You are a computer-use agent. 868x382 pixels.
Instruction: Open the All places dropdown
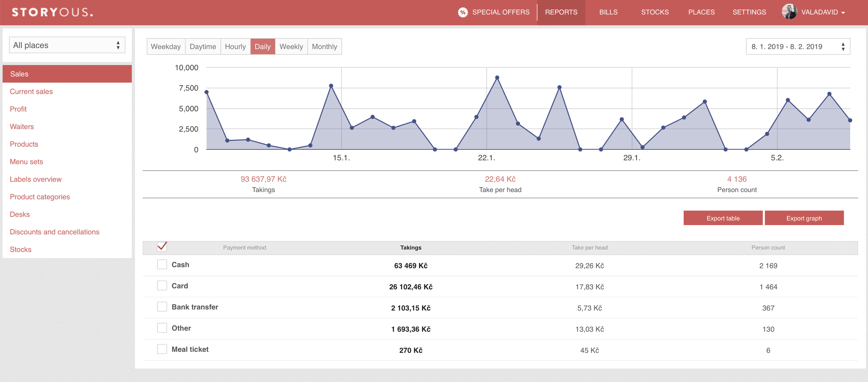[x=67, y=45]
